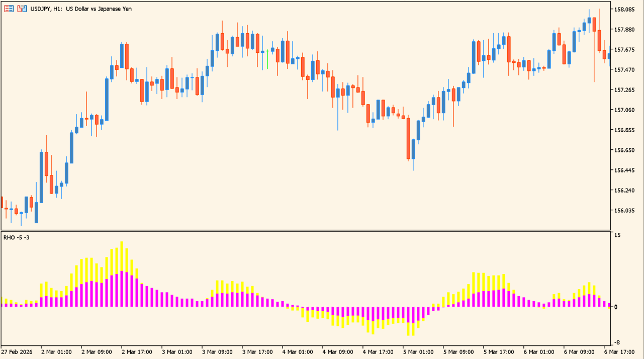Click the 15 value on indicator scale
The width and height of the screenshot is (644, 359).
[x=617, y=235]
